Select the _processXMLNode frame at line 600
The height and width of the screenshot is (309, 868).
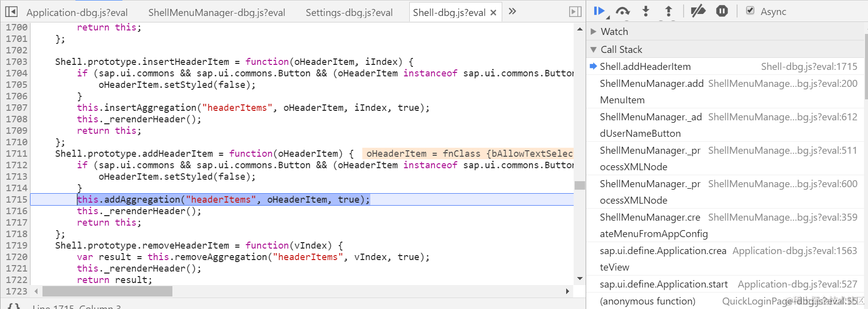726,192
